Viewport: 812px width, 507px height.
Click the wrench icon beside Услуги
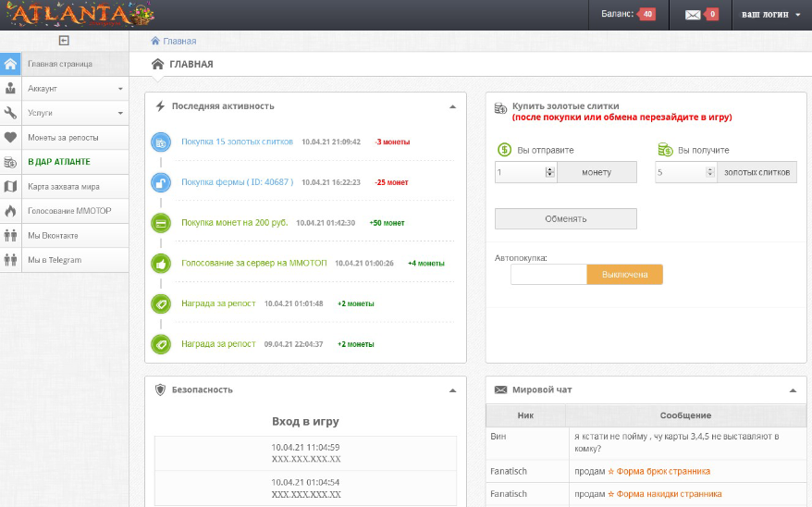[10, 113]
